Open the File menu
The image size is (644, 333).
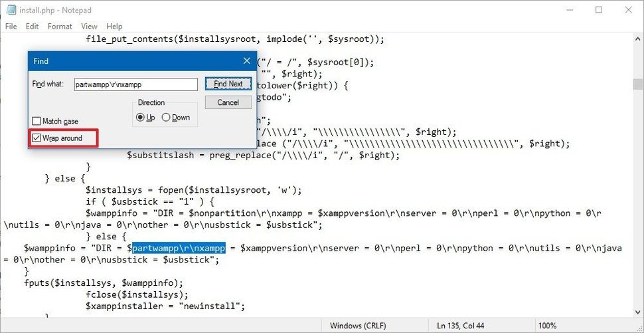tap(11, 27)
